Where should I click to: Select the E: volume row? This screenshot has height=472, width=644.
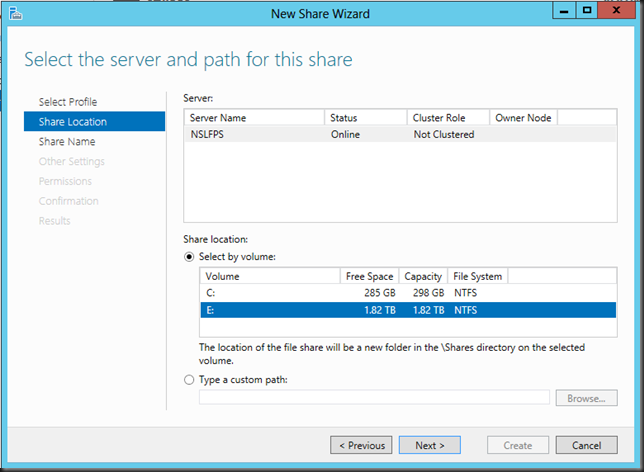tap(408, 310)
